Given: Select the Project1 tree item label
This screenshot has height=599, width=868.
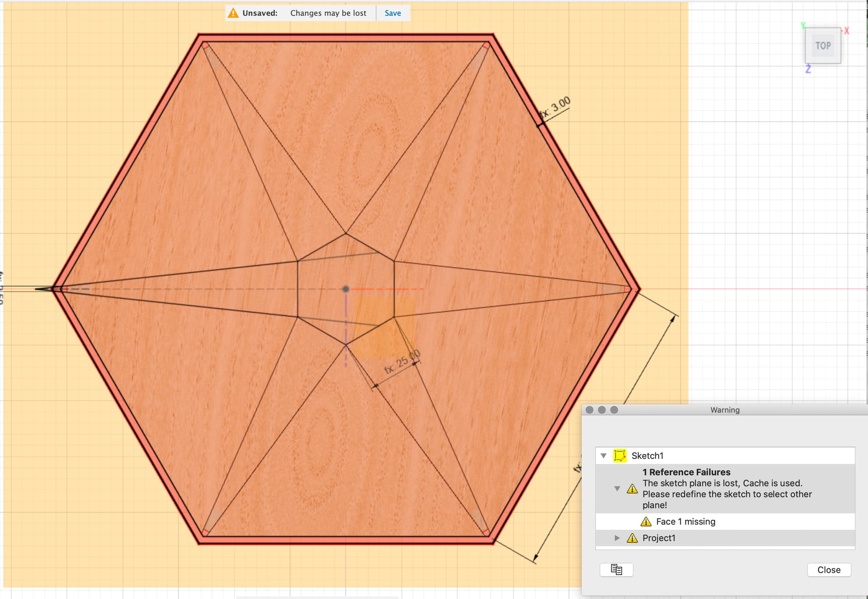Looking at the screenshot, I should pos(659,538).
